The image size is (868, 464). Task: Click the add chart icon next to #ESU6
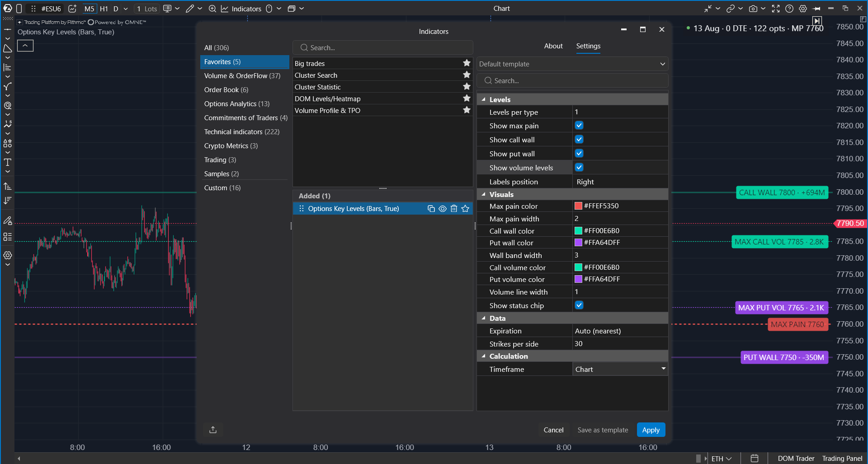(72, 9)
